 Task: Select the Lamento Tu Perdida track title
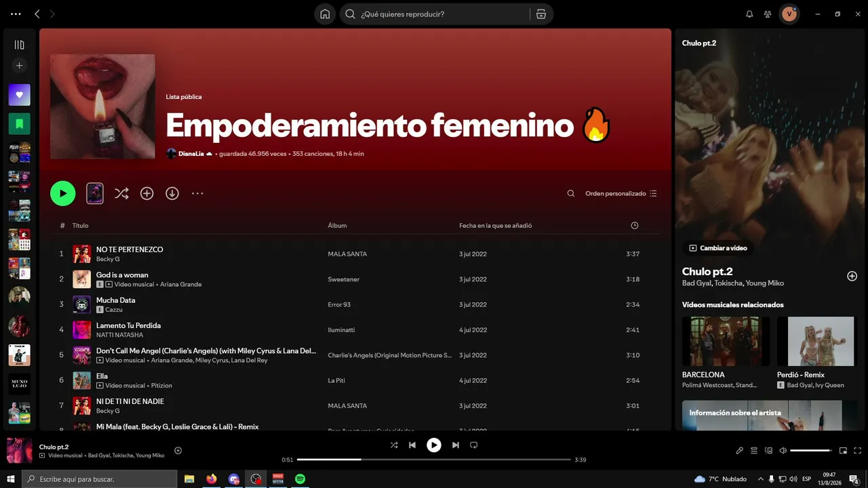[128, 325]
